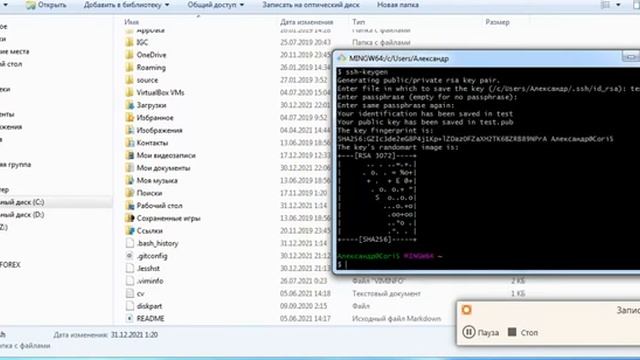The height and width of the screenshot is (360, 640).
Task: Select the Изображения folder icon
Action: 129,130
